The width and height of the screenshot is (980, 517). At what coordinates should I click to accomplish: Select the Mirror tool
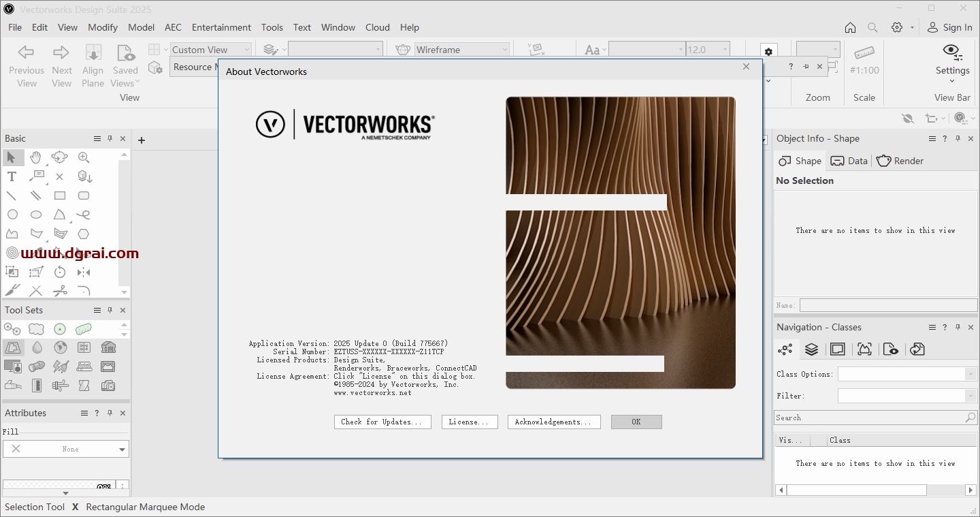pos(84,272)
